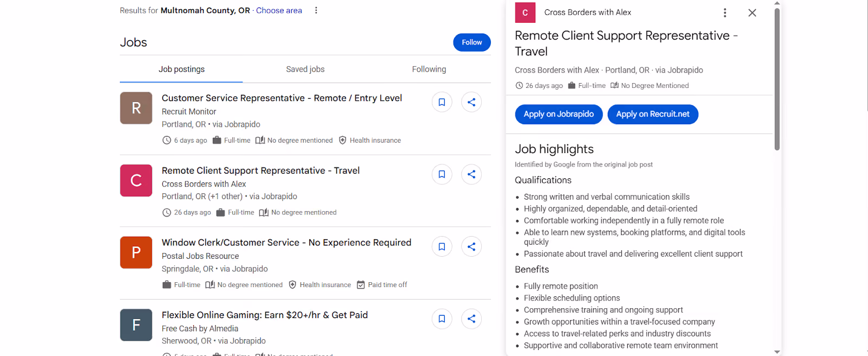The image size is (868, 356).
Task: Share the Window Clerk/Customer Service listing
Action: [471, 246]
